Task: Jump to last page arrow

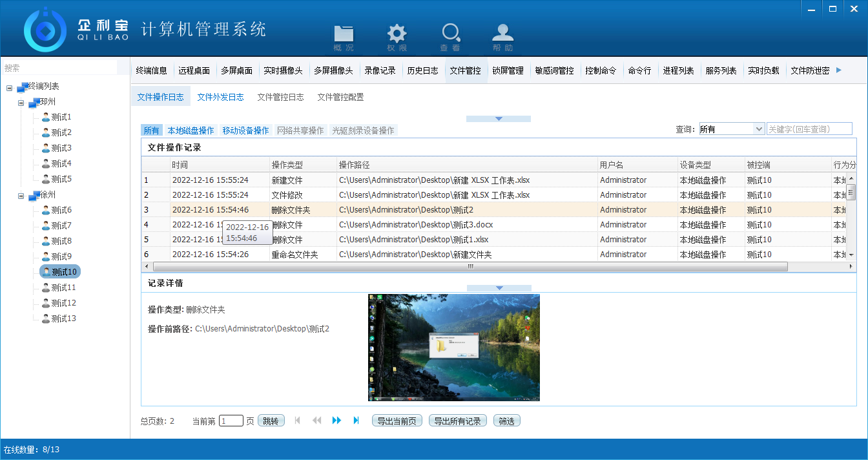Action: [356, 421]
